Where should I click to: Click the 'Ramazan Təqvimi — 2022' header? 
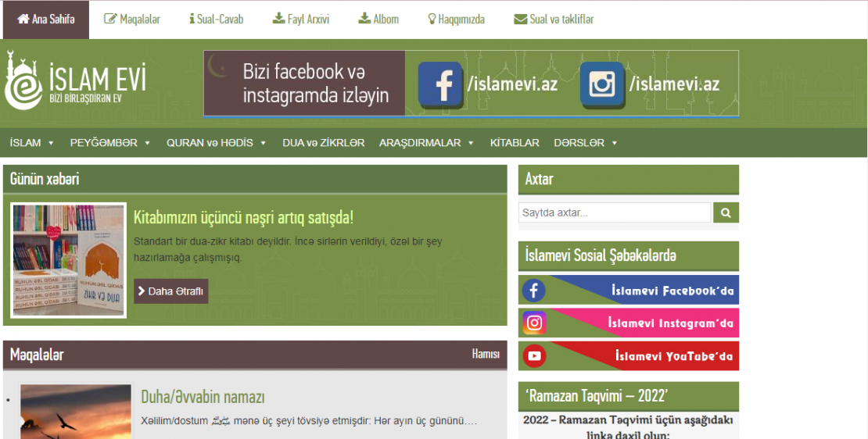click(x=628, y=396)
